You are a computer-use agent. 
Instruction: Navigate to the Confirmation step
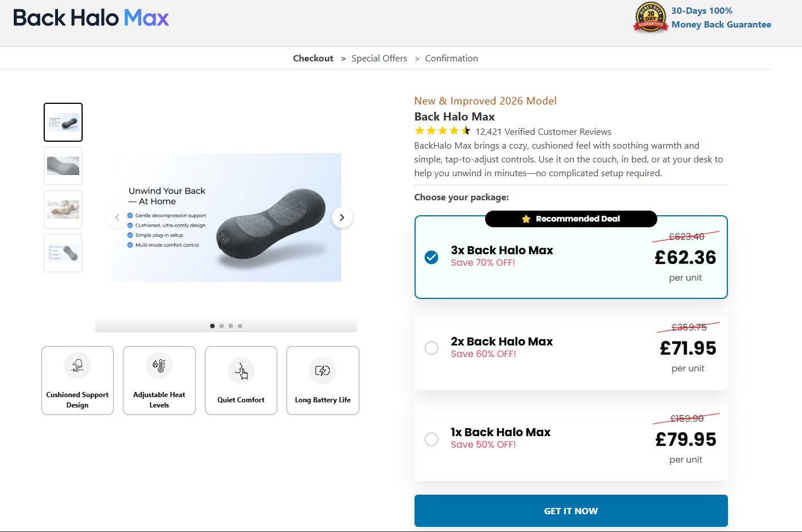(x=451, y=58)
